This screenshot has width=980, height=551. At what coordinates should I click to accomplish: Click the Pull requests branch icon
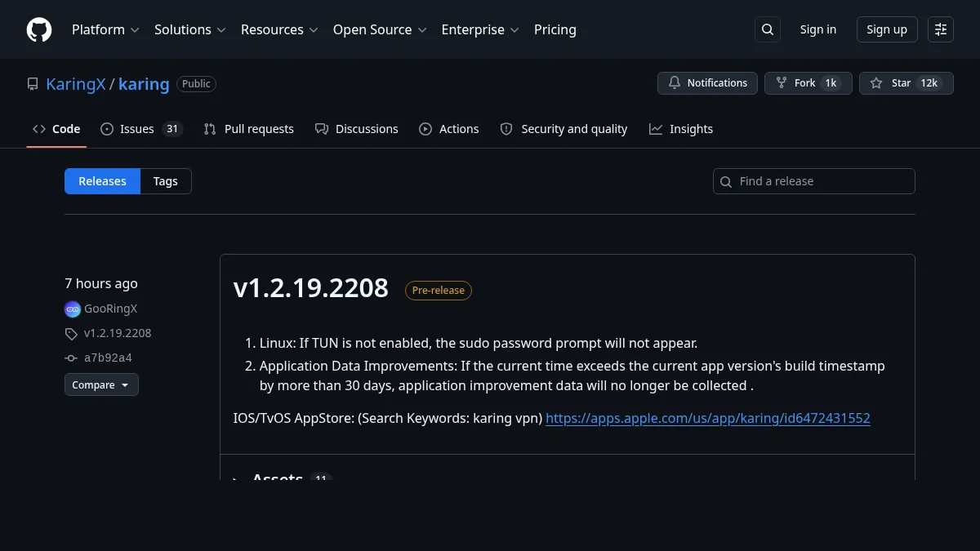210,129
